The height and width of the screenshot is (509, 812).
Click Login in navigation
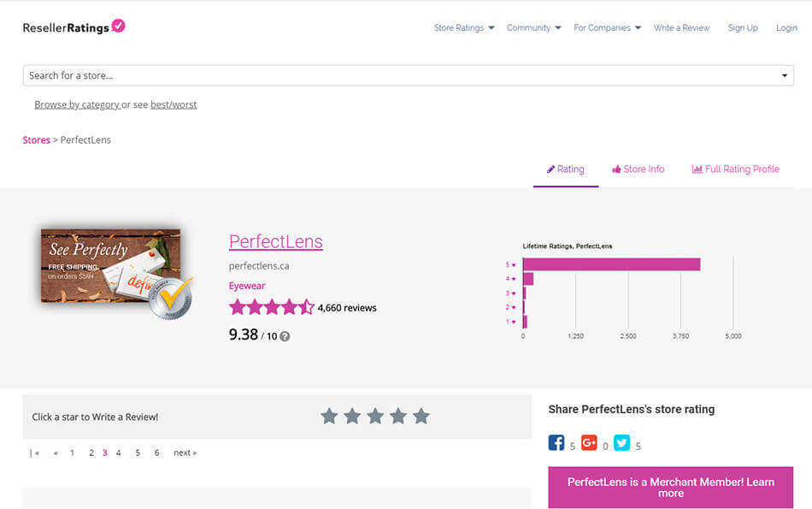[786, 27]
